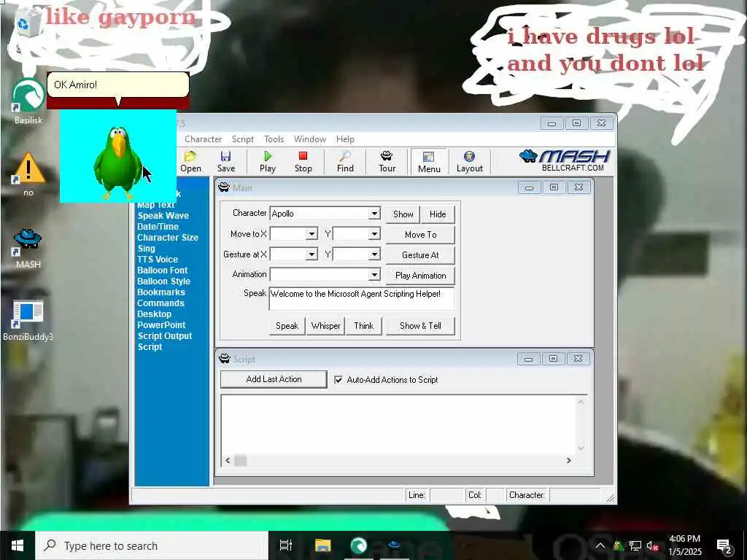Select Speak Wave in the sidebar

(x=163, y=216)
